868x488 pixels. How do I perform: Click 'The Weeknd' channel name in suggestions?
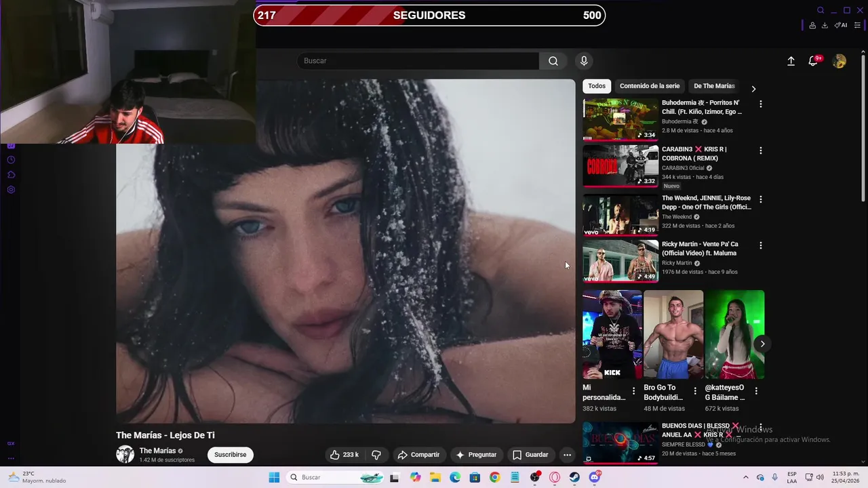tap(677, 217)
